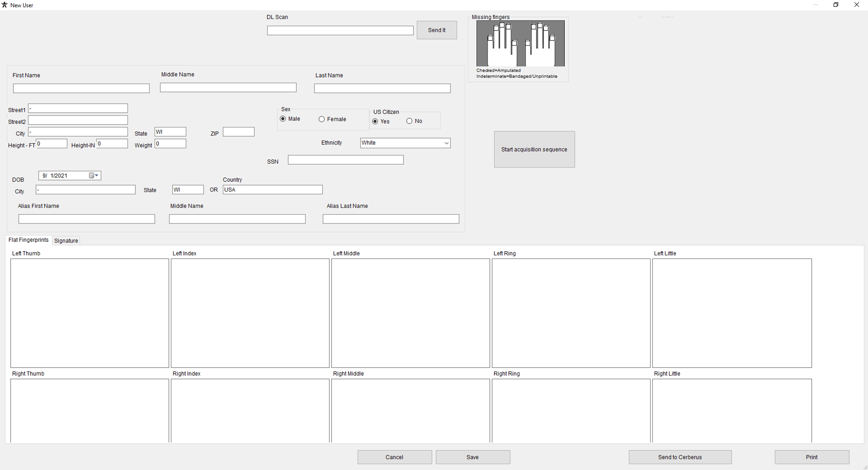The width and height of the screenshot is (868, 470).
Task: Select the Left Little fingerprint box
Action: (732, 313)
